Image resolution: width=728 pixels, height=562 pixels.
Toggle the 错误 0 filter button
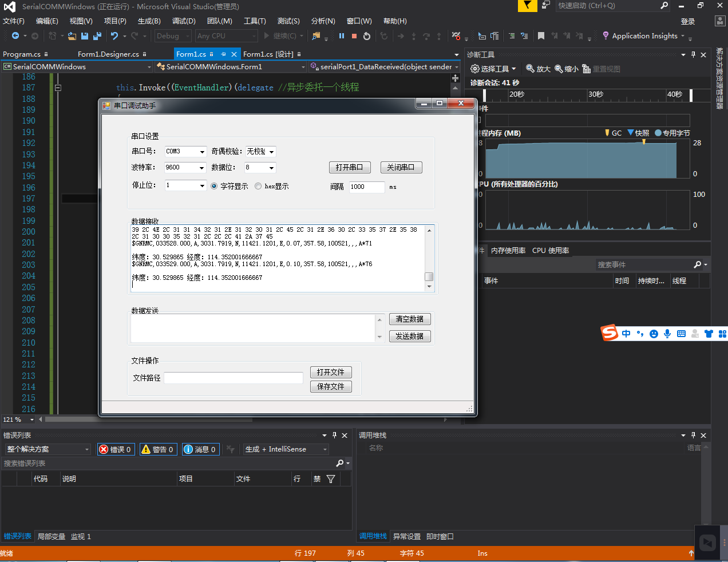(116, 449)
